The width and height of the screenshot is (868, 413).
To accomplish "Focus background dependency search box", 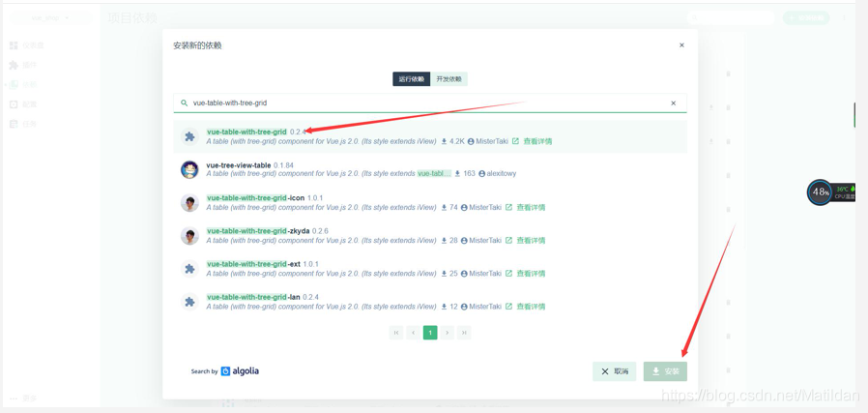I will (x=731, y=18).
